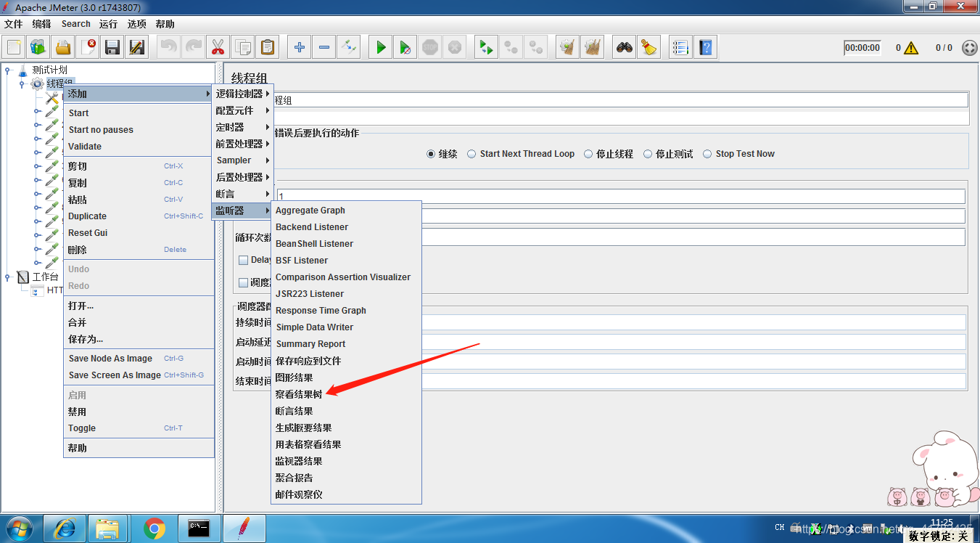Open help via blue question-mark icon
The image size is (980, 543).
point(705,48)
